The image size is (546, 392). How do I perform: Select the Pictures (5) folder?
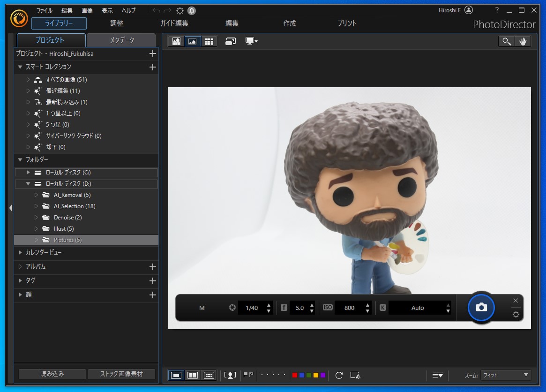pyautogui.click(x=86, y=240)
